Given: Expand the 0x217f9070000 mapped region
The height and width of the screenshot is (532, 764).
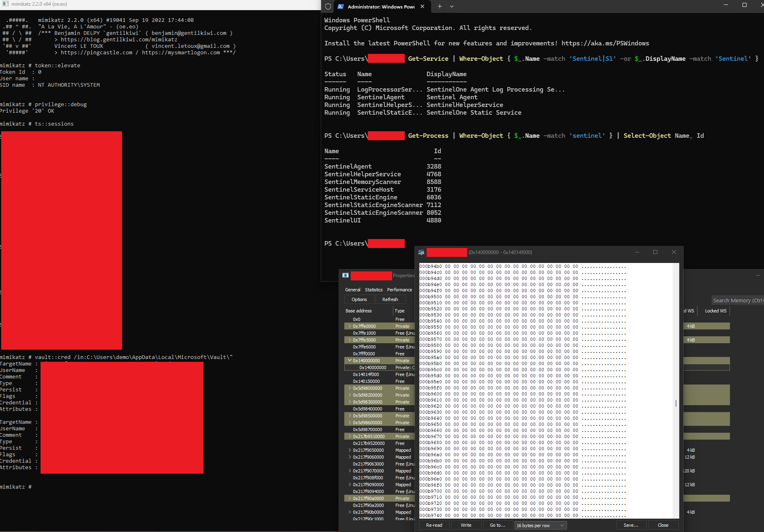Looking at the screenshot, I should tap(350, 471).
